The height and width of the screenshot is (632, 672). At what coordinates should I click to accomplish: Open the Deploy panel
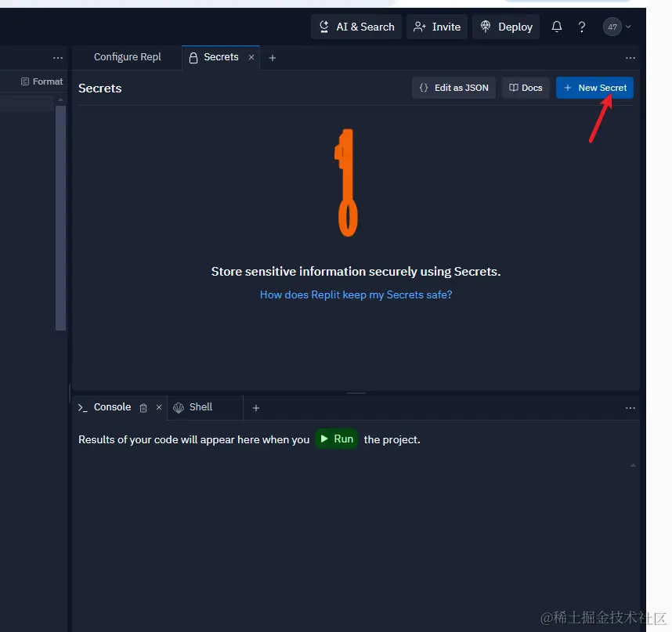tap(506, 27)
